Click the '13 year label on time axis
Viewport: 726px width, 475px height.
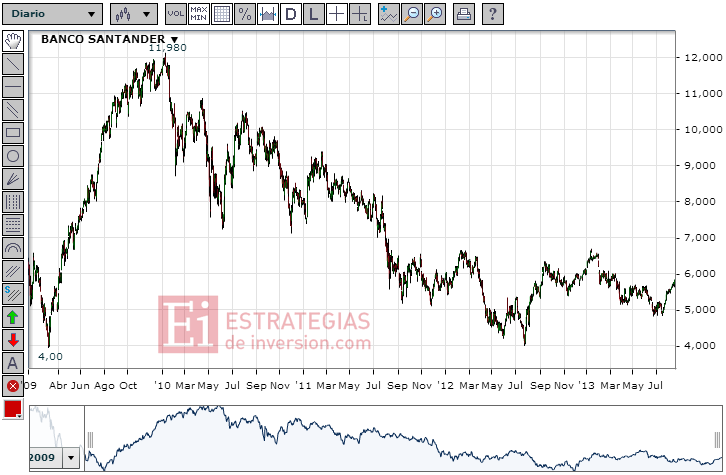point(586,385)
